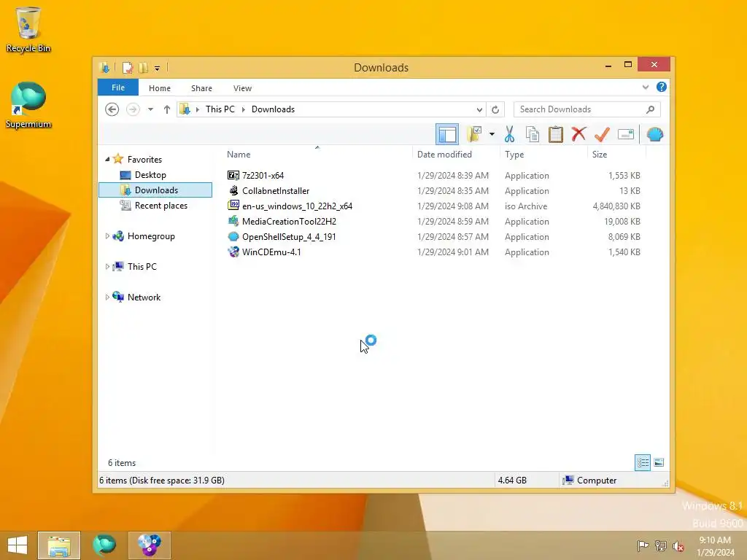This screenshot has height=560, width=747.
Task: Switch to the Share ribbon tab
Action: click(x=201, y=88)
